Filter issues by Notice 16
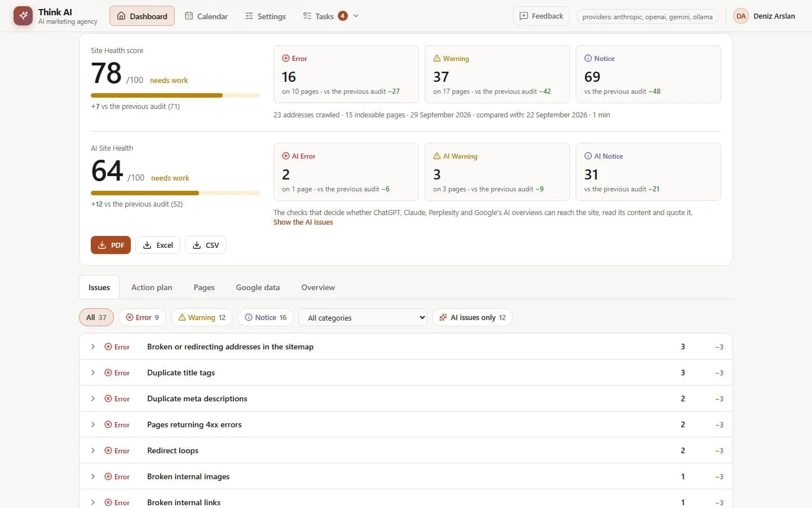812x508 pixels. click(266, 317)
